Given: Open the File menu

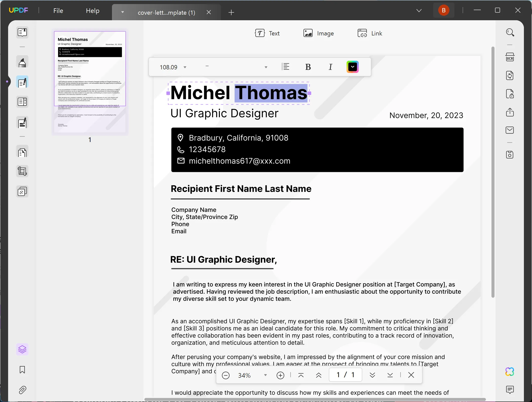Looking at the screenshot, I should [58, 11].
